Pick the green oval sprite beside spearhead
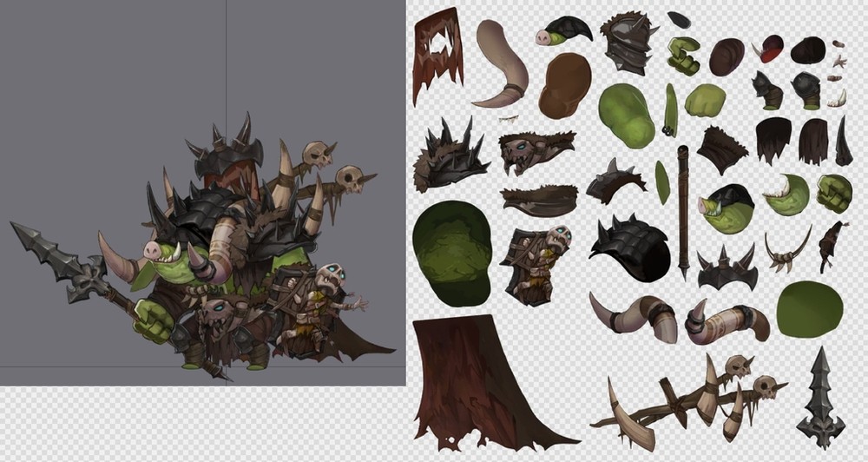The image size is (868, 462). point(808,308)
